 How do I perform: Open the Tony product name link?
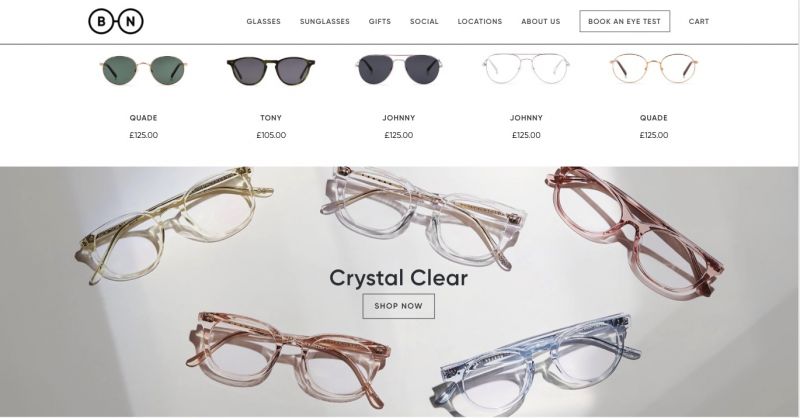271,118
